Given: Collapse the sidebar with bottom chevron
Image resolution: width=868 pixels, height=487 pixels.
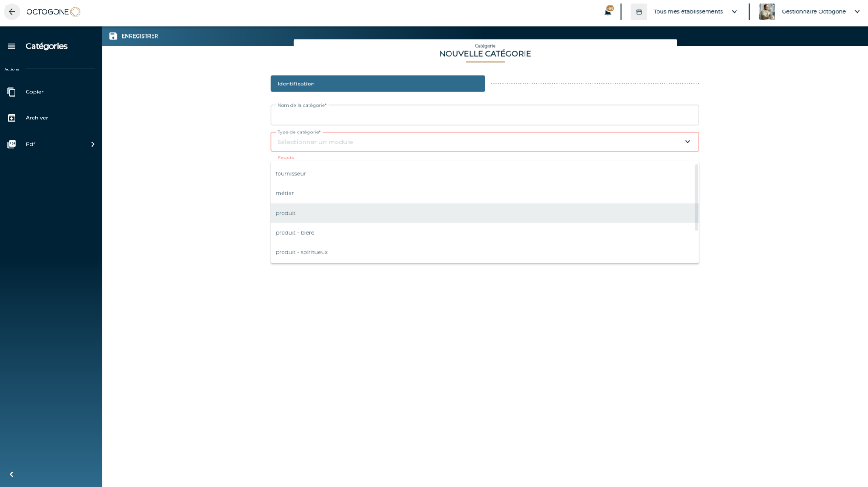Looking at the screenshot, I should (11, 474).
